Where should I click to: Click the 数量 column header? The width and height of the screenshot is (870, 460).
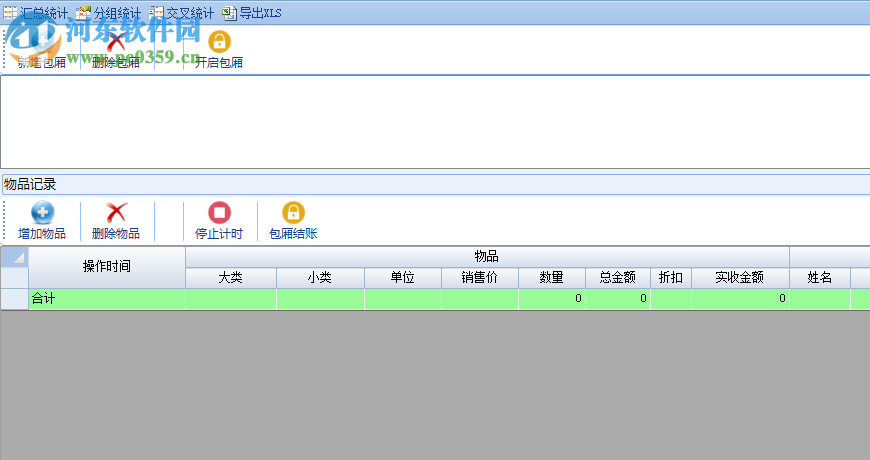tap(552, 277)
